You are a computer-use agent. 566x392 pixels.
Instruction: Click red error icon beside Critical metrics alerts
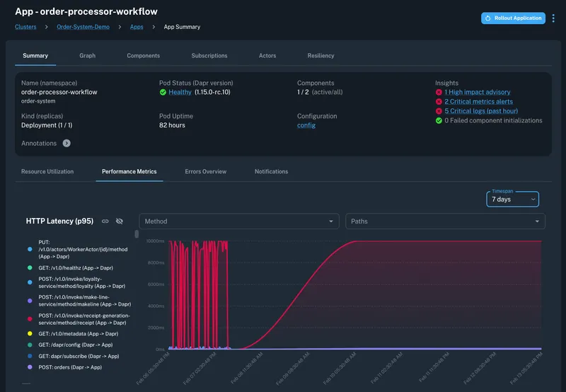pyautogui.click(x=439, y=102)
